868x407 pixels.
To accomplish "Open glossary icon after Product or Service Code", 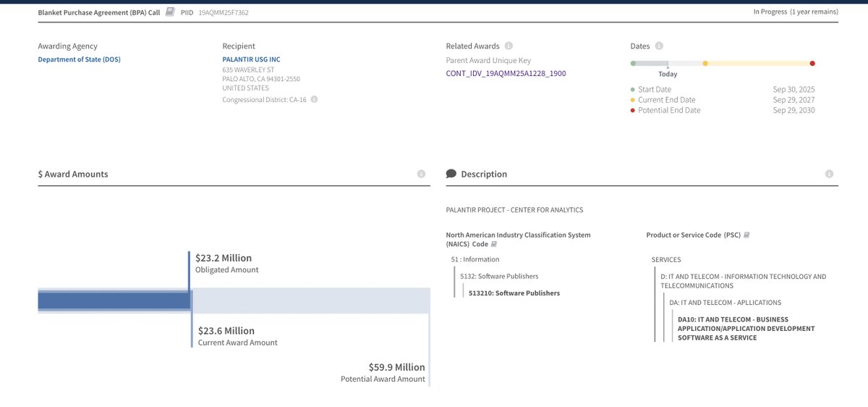I will coord(746,235).
